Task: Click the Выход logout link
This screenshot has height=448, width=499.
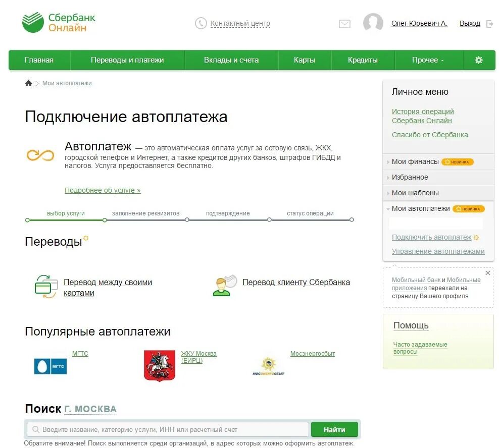Action: click(470, 23)
